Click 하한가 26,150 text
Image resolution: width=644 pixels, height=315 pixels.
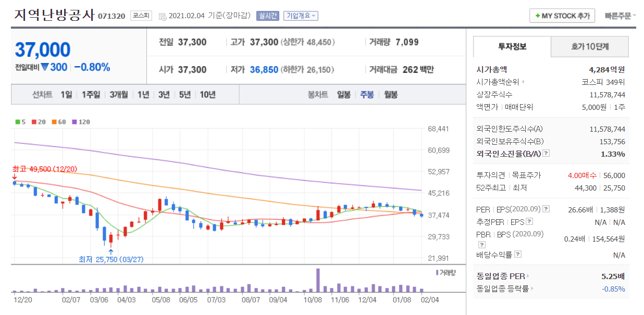[307, 69]
